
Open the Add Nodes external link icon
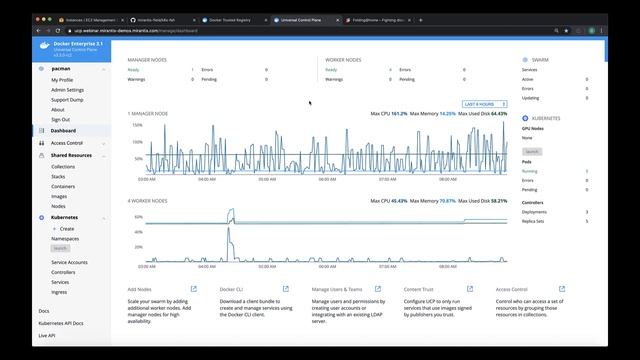coord(194,289)
